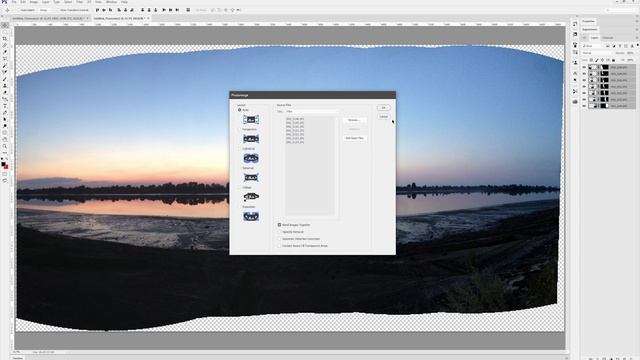Click the Add Open Files button
The image size is (640, 360).
tap(354, 138)
